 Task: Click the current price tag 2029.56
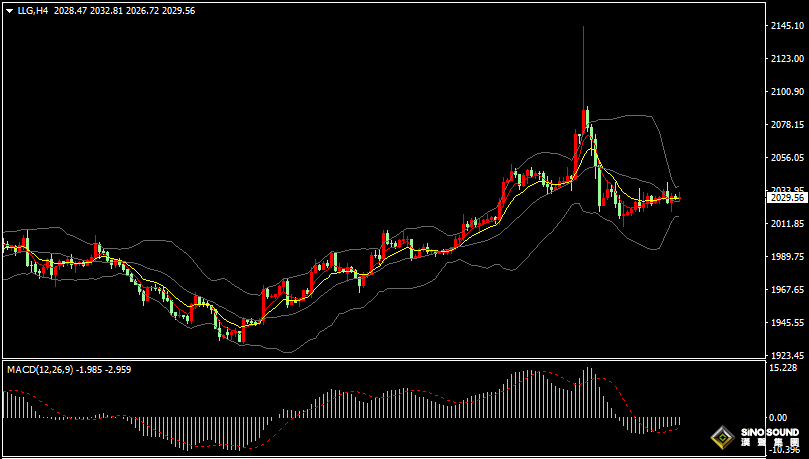coord(787,198)
